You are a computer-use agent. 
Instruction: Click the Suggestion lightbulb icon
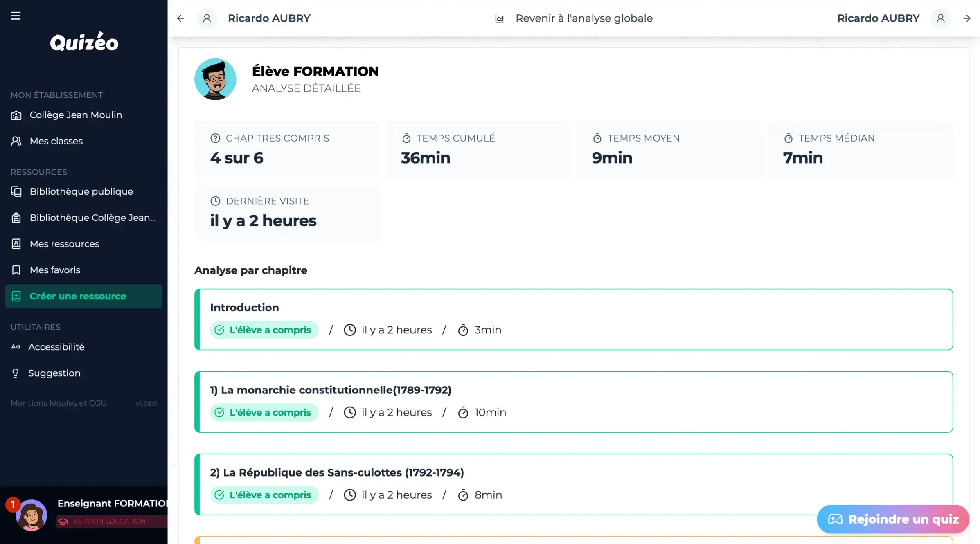point(16,373)
